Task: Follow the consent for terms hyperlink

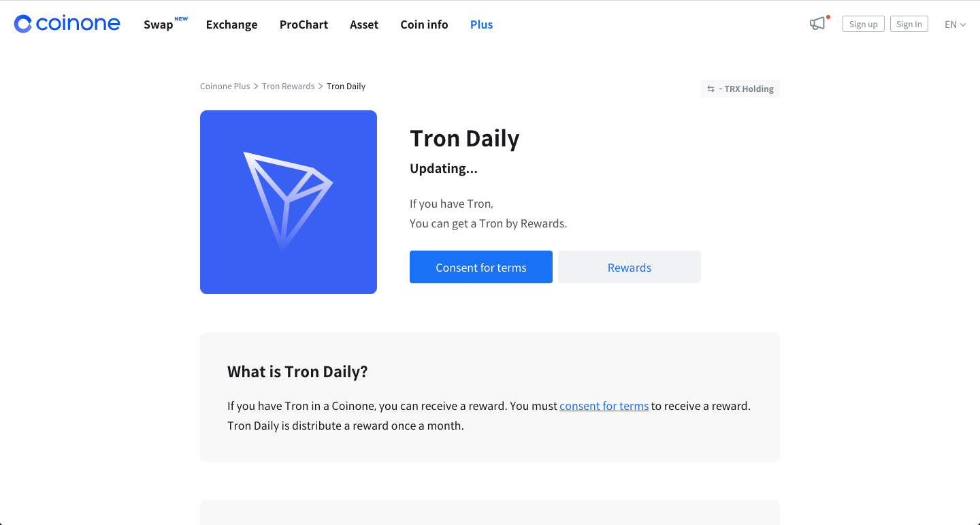Action: pos(604,406)
